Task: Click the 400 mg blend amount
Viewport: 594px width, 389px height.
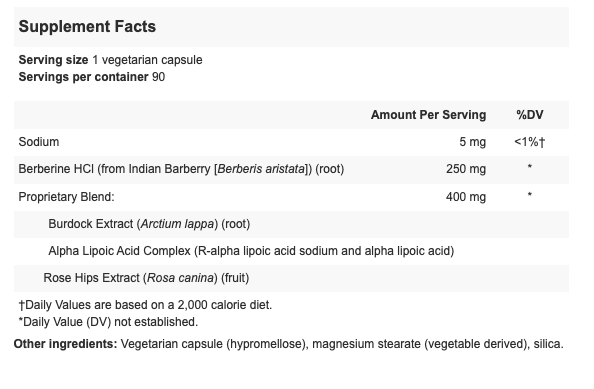Action: pyautogui.click(x=466, y=197)
